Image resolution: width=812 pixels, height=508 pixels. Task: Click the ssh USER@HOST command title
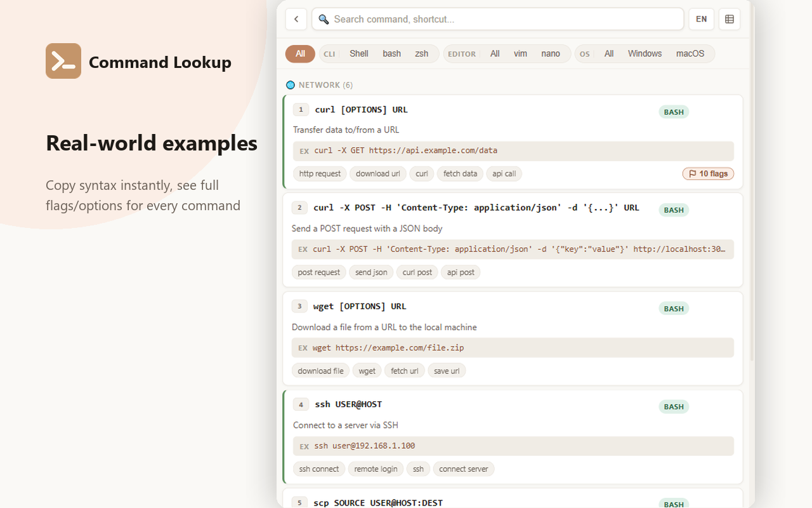348,404
